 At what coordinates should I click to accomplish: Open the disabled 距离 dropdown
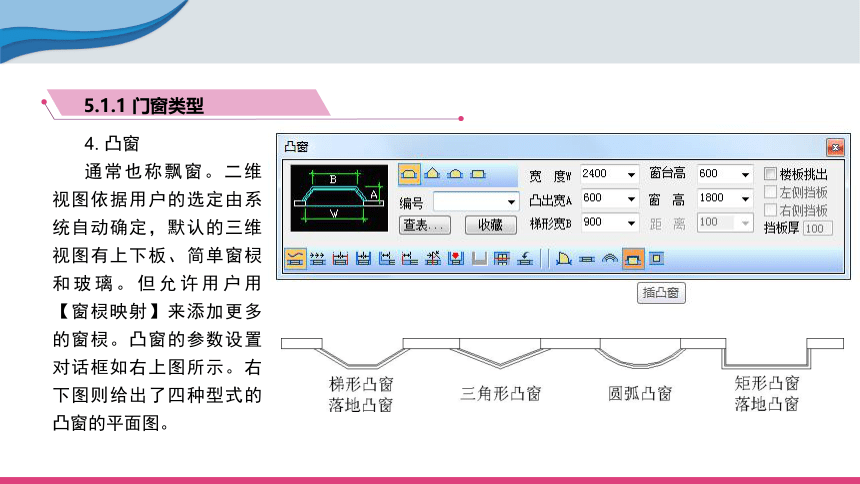(x=745, y=223)
